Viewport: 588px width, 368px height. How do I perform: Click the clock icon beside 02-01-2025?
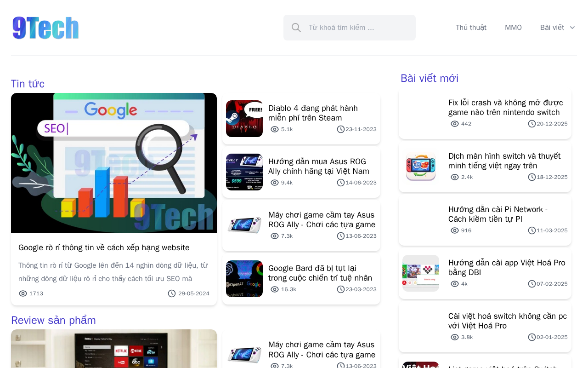pos(532,337)
